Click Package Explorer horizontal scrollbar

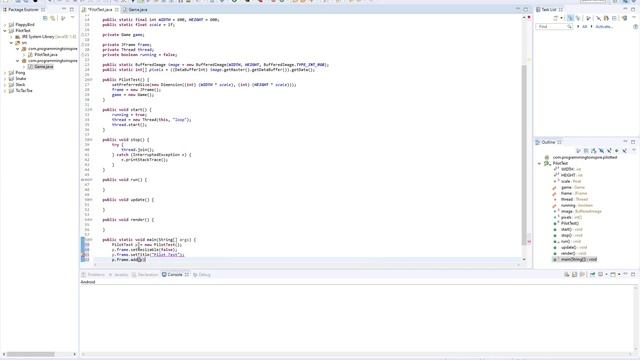point(31,354)
